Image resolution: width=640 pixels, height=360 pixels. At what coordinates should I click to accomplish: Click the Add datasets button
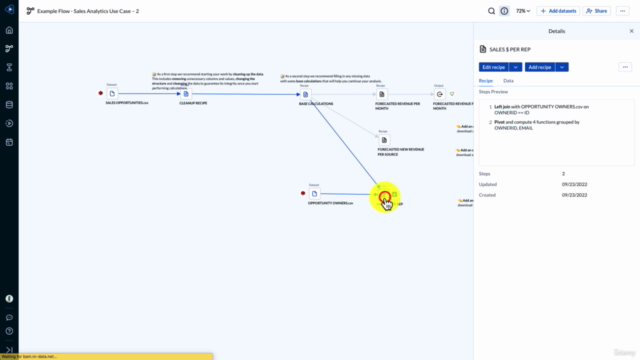558,11
